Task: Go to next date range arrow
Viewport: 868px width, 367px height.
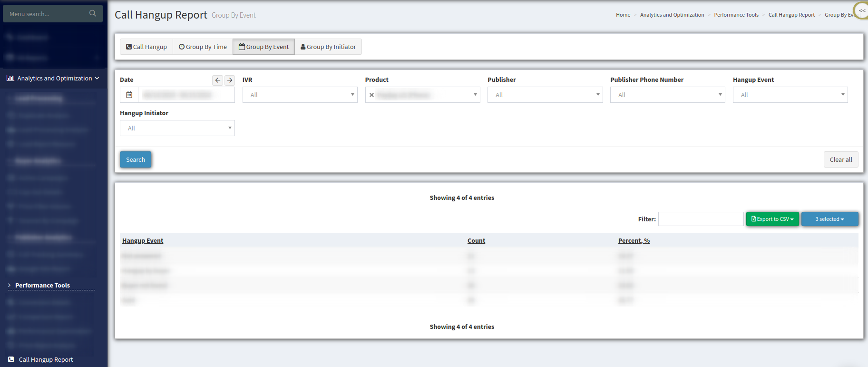Action: coord(230,80)
